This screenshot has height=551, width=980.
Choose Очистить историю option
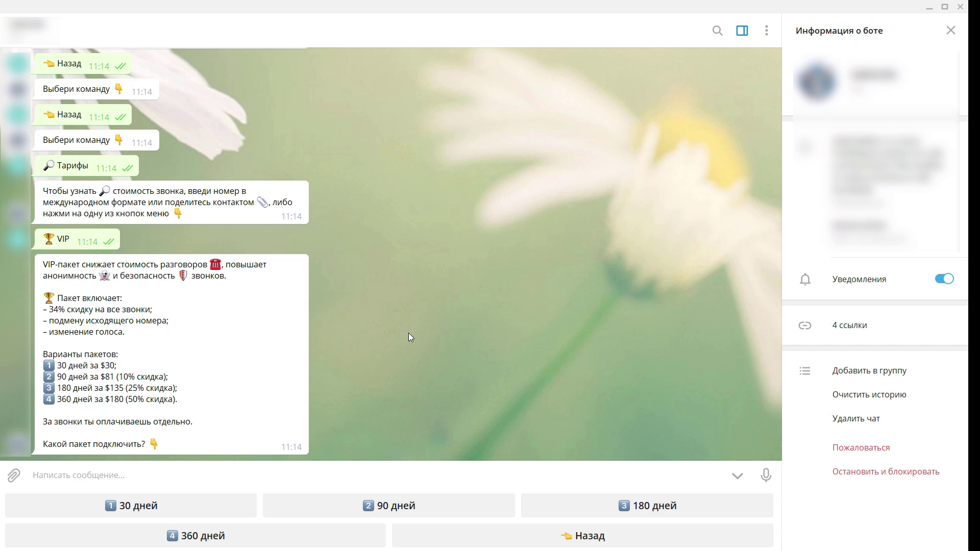point(869,395)
